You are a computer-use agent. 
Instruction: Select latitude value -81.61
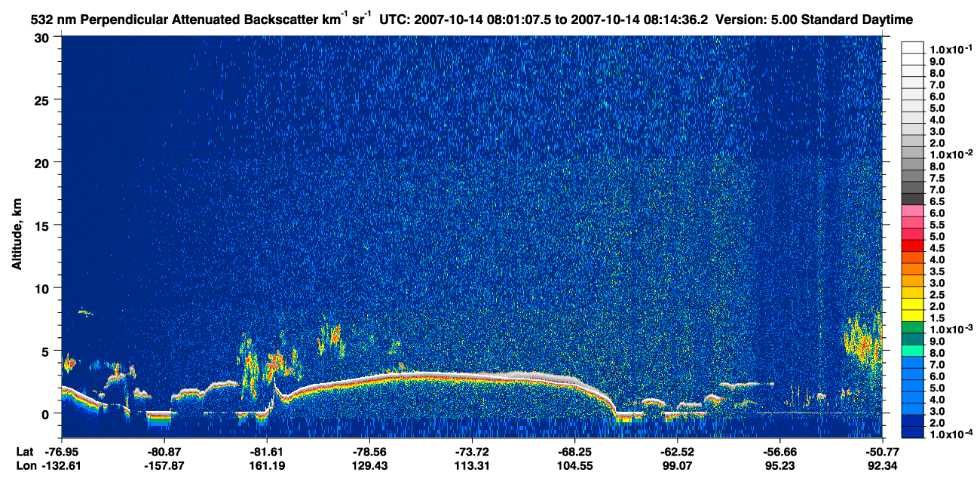267,451
